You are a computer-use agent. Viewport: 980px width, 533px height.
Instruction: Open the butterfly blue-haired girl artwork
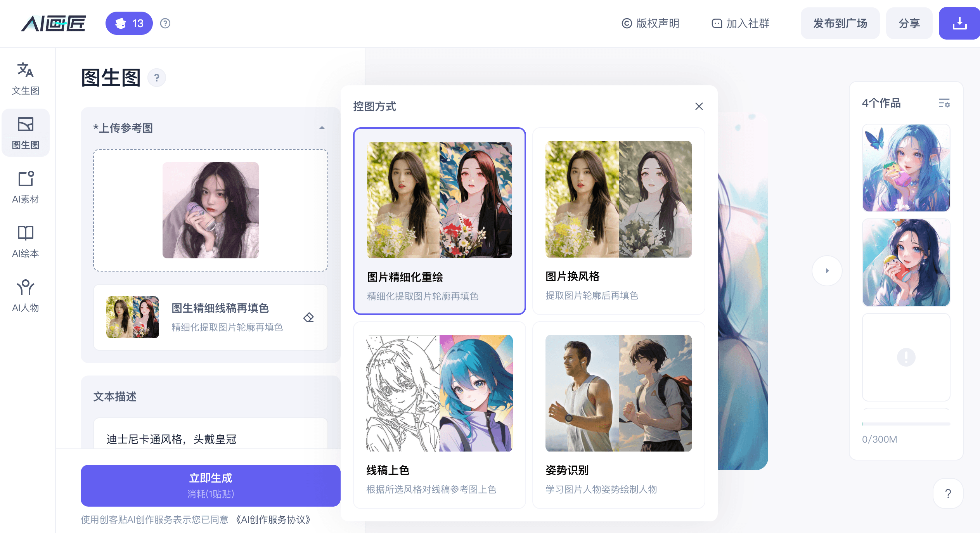click(x=906, y=168)
